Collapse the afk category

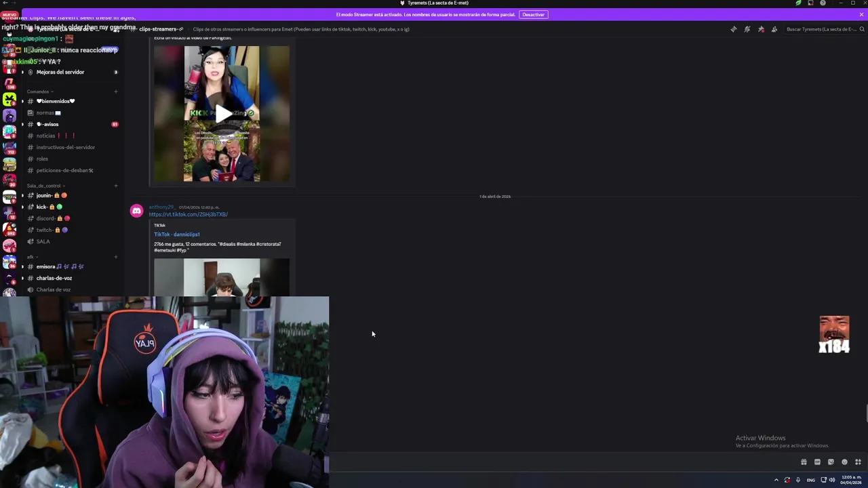[x=31, y=257]
